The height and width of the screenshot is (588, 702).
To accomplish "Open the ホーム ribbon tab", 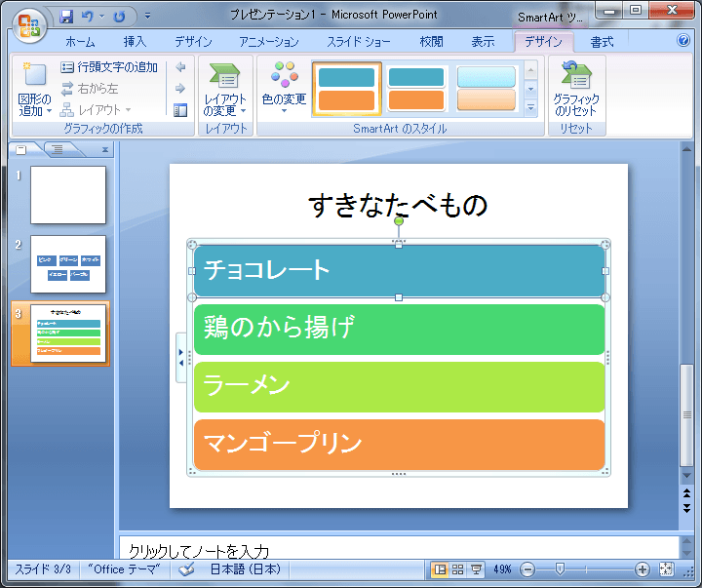I will click(80, 42).
